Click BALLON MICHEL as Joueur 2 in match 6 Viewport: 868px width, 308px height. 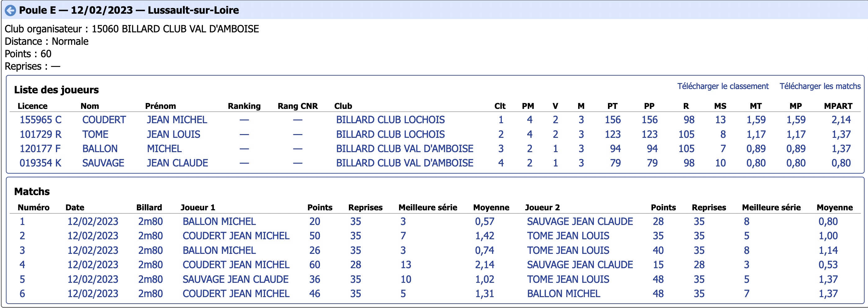(563, 294)
